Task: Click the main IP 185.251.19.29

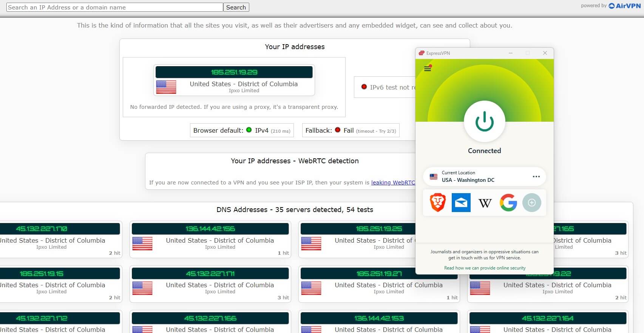Action: 234,72
